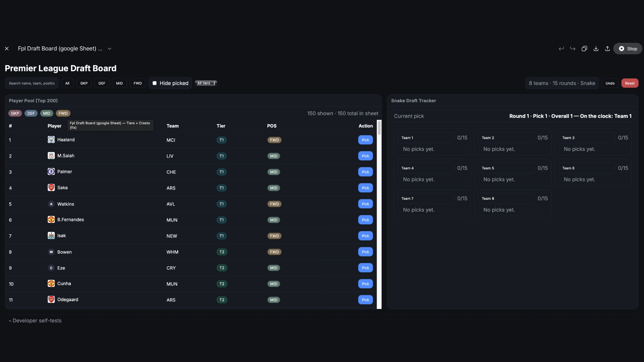The height and width of the screenshot is (362, 644).
Task: Click the Liverpool crest beside M.Salah
Action: click(x=51, y=156)
